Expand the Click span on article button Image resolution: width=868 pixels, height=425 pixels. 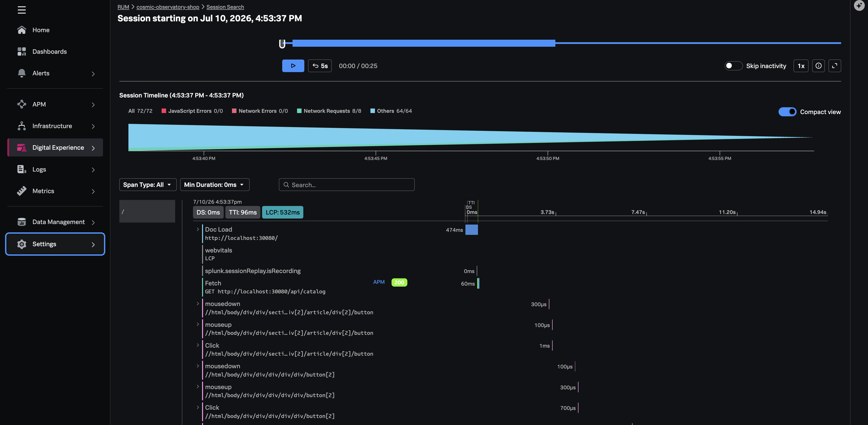(x=198, y=345)
